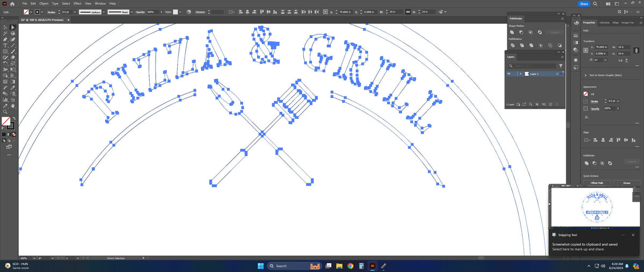Click the Stroke label in Appearance
644x272 pixels.
click(x=594, y=101)
